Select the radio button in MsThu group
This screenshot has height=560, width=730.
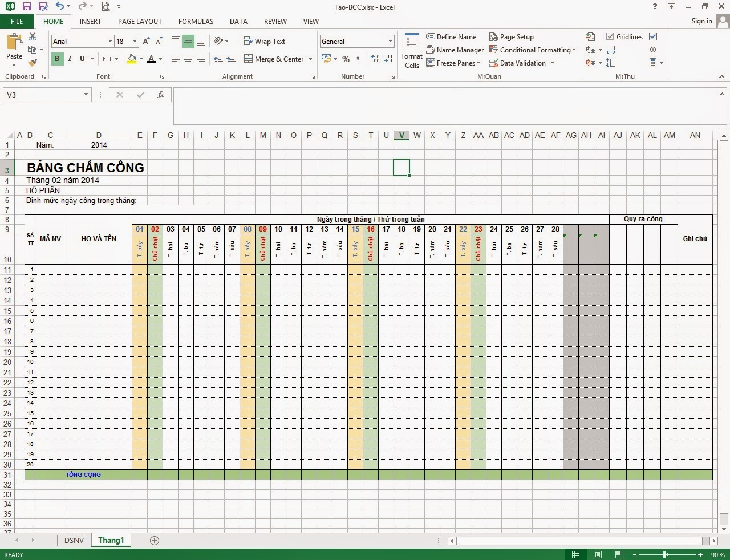654,50
